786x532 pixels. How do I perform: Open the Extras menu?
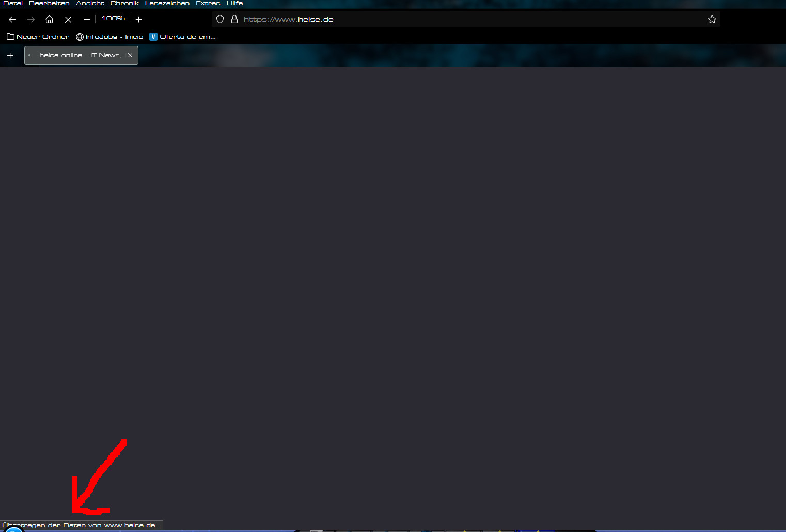coord(208,4)
